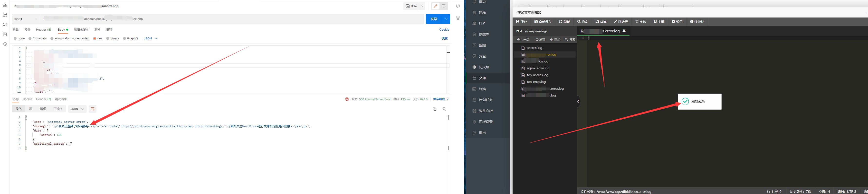Open nginx_error.log in the file list
This screenshot has height=194, width=868.
[x=538, y=68]
